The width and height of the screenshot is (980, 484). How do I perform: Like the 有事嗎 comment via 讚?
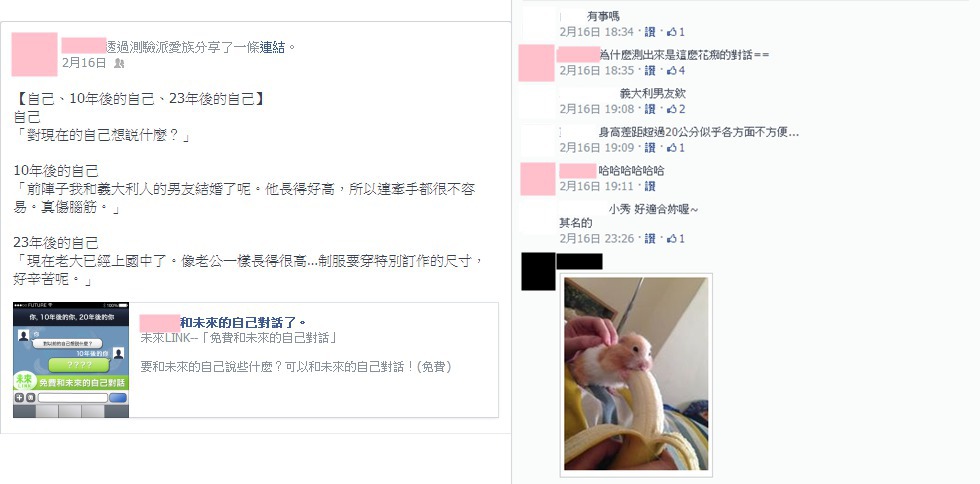click(650, 32)
